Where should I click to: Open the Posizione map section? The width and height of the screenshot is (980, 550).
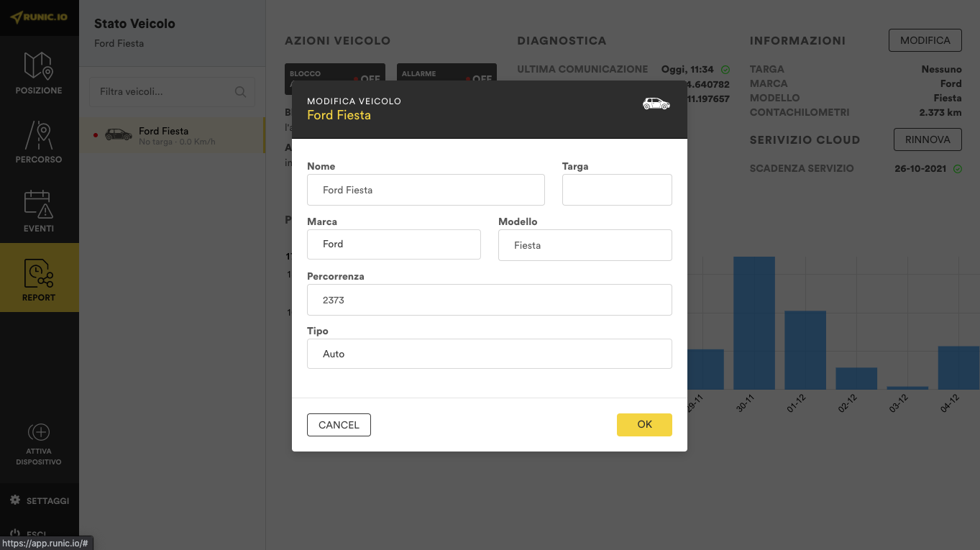39,72
